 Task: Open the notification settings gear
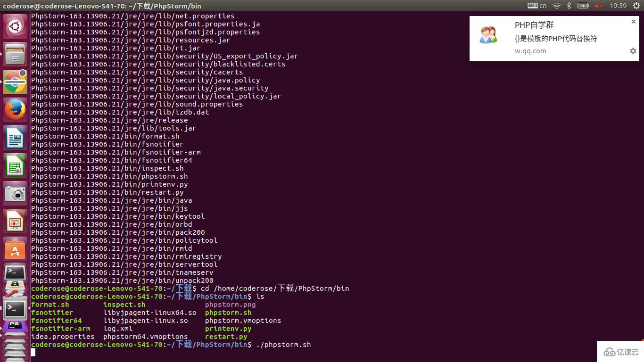(633, 51)
